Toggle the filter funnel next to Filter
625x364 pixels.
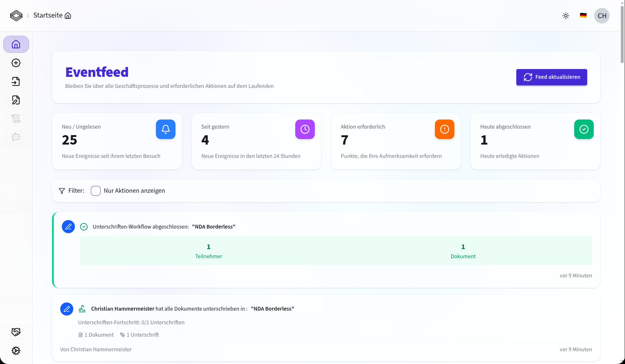coord(62,191)
